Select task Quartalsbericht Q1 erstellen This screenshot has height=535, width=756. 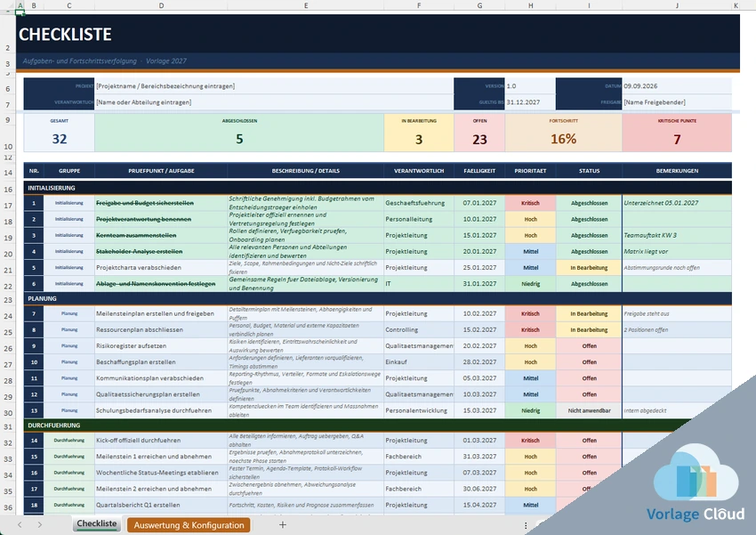click(x=161, y=505)
